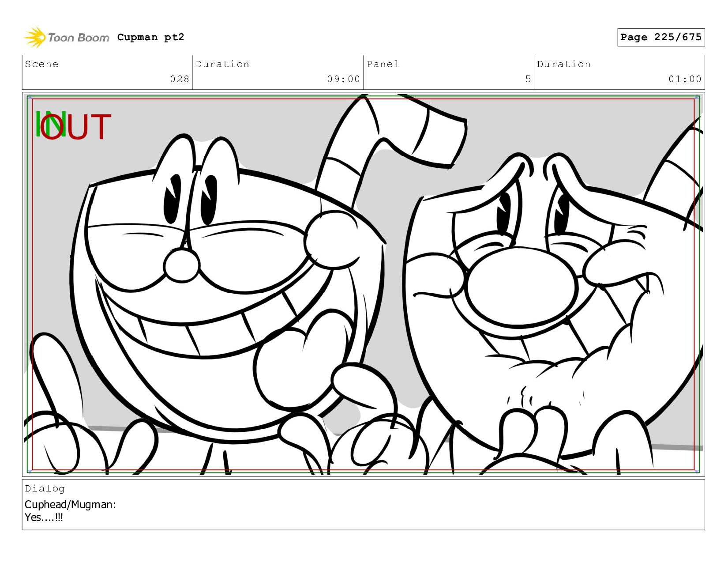Screen dimensions: 728x563
Task: Click the panel duration value "01:00"
Action: click(685, 79)
